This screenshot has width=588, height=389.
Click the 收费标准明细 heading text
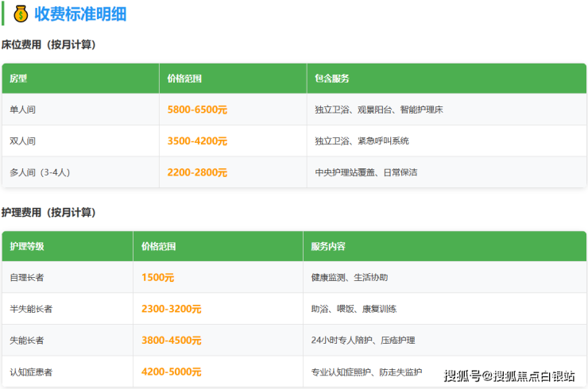click(x=80, y=13)
